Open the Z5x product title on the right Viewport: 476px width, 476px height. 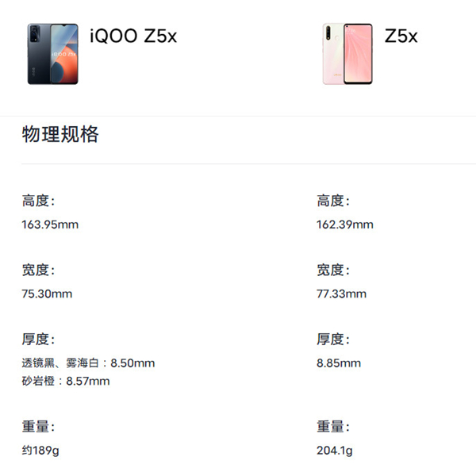click(x=401, y=36)
